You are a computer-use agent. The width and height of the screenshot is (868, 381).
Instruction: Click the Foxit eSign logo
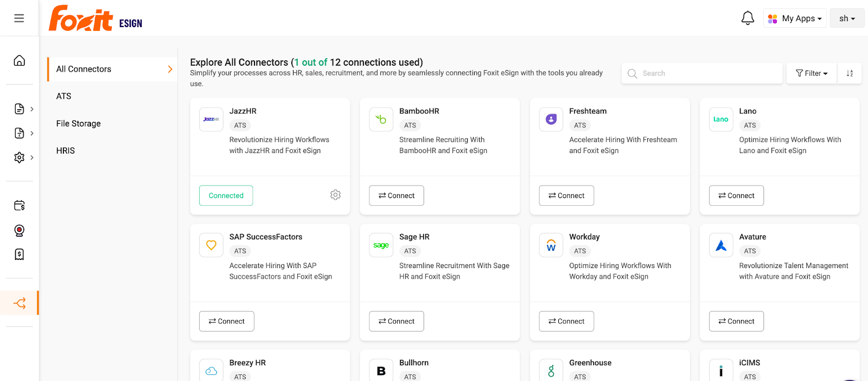(x=95, y=18)
